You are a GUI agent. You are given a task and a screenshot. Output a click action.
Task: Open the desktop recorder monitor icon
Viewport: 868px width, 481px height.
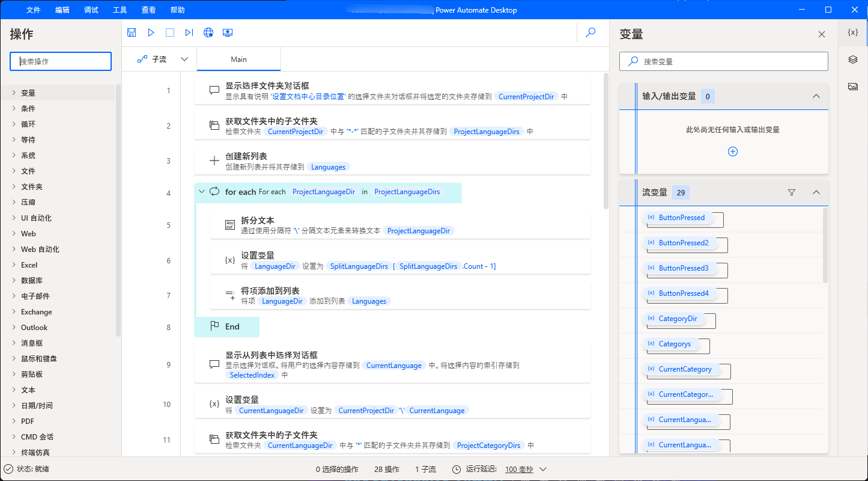click(228, 32)
